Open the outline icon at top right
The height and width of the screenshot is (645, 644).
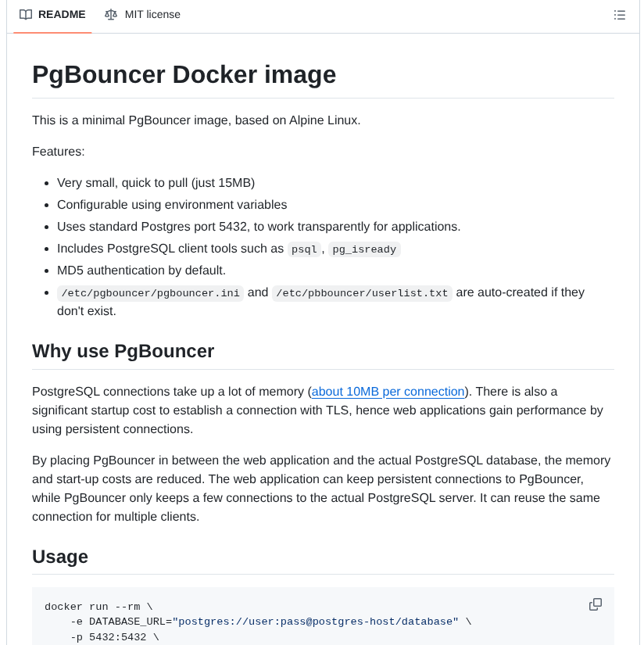pyautogui.click(x=620, y=15)
